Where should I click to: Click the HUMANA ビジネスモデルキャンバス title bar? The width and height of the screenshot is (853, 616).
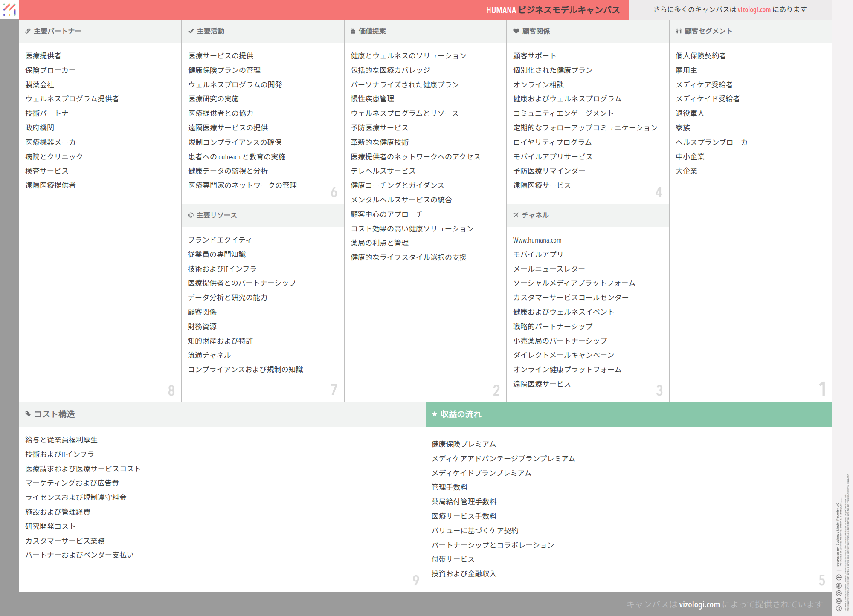pyautogui.click(x=553, y=10)
